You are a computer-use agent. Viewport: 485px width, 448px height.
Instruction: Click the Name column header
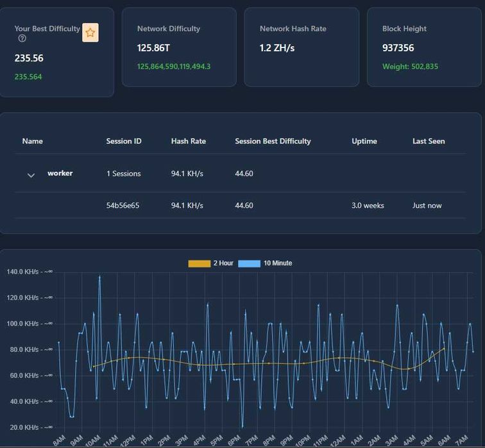pyautogui.click(x=33, y=141)
